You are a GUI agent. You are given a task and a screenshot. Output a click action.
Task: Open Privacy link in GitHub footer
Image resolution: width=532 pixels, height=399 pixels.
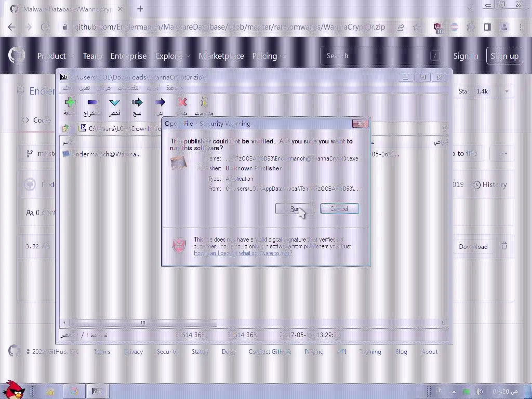coord(134,352)
